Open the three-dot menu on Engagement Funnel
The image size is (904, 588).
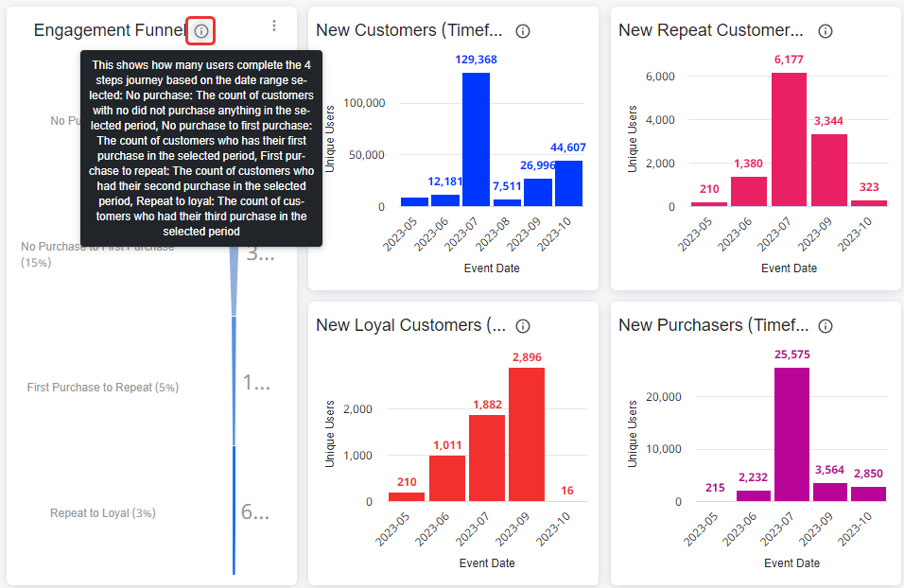click(274, 26)
